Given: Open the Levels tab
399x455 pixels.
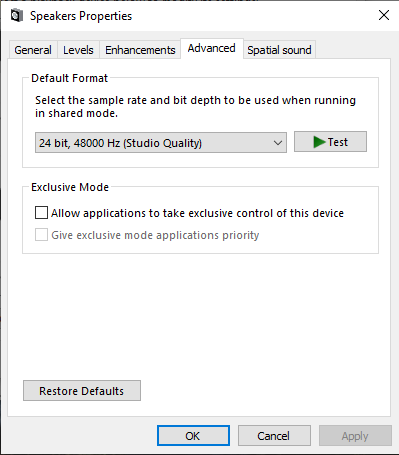Looking at the screenshot, I should (x=78, y=50).
